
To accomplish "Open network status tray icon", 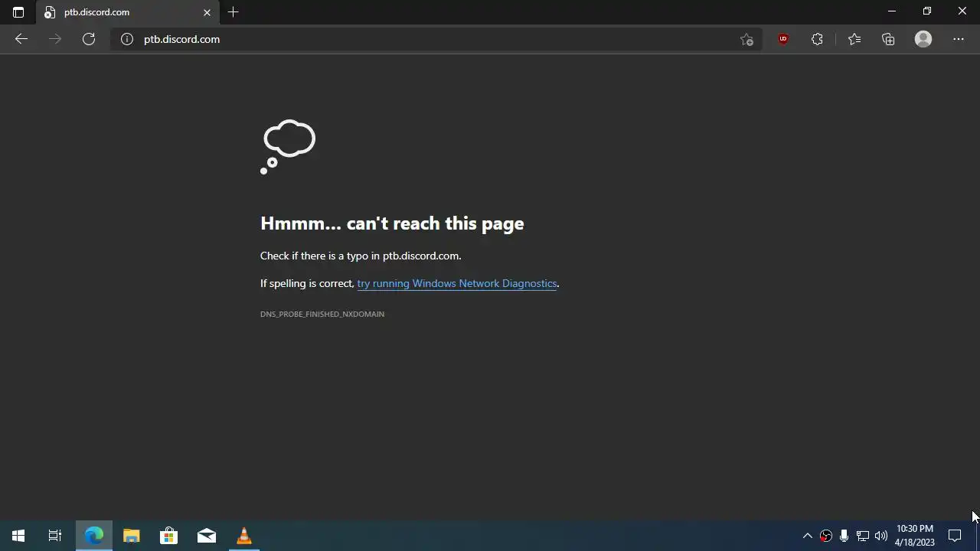I will pyautogui.click(x=863, y=536).
